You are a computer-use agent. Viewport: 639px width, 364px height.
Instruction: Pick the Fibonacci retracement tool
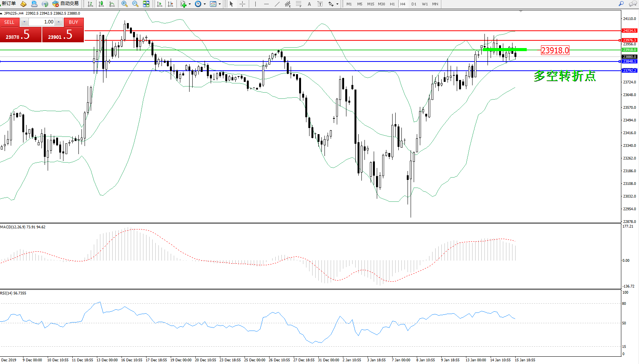[298, 4]
